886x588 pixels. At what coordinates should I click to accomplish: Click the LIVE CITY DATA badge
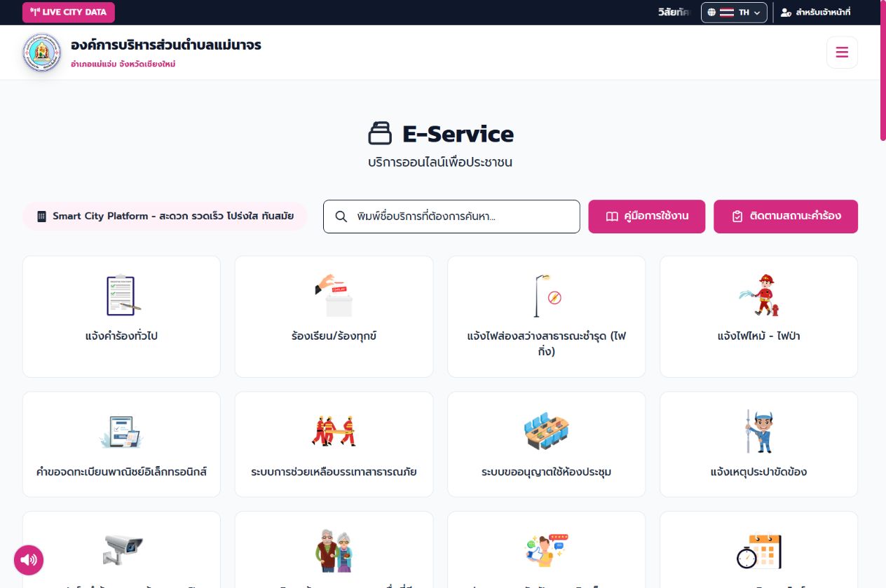point(69,13)
